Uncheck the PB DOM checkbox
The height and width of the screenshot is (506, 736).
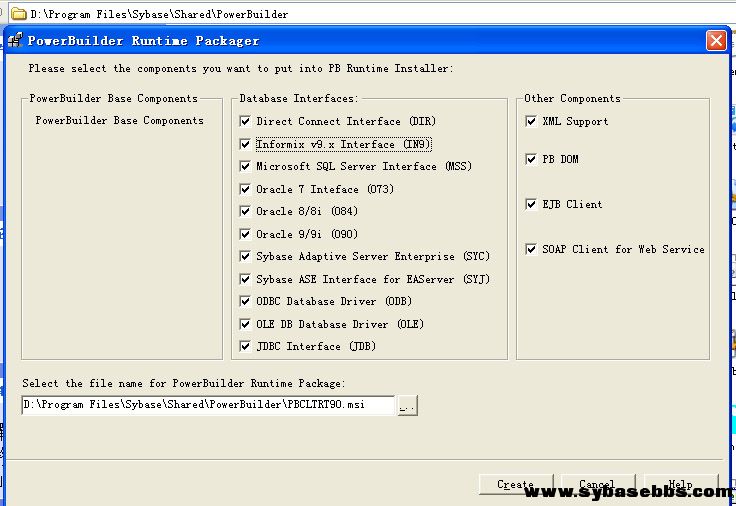point(531,159)
